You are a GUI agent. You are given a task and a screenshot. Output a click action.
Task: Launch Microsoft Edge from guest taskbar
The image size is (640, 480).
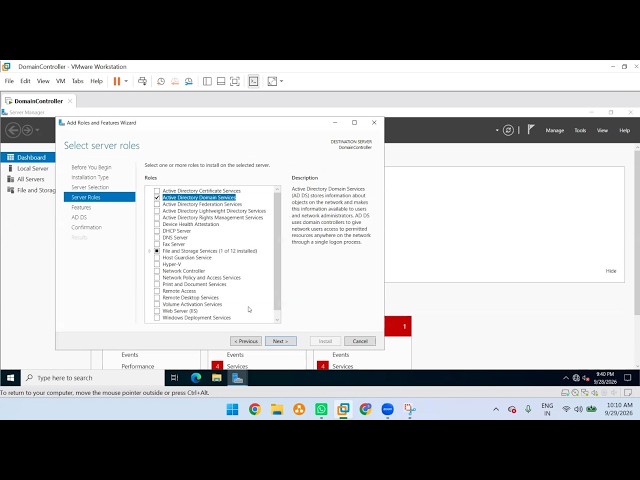[x=196, y=378]
